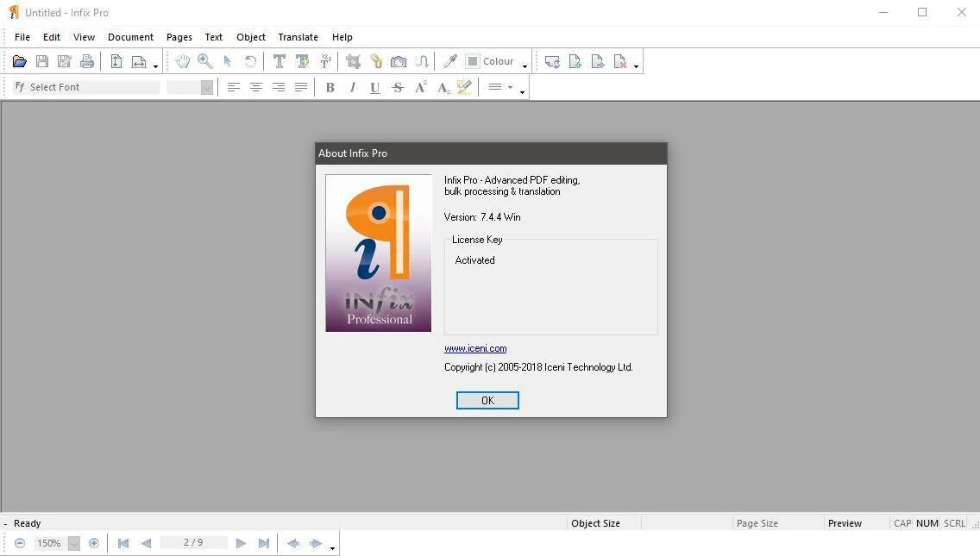Viewport: 980px width, 556px height.
Task: Go to next page
Action: click(x=241, y=544)
